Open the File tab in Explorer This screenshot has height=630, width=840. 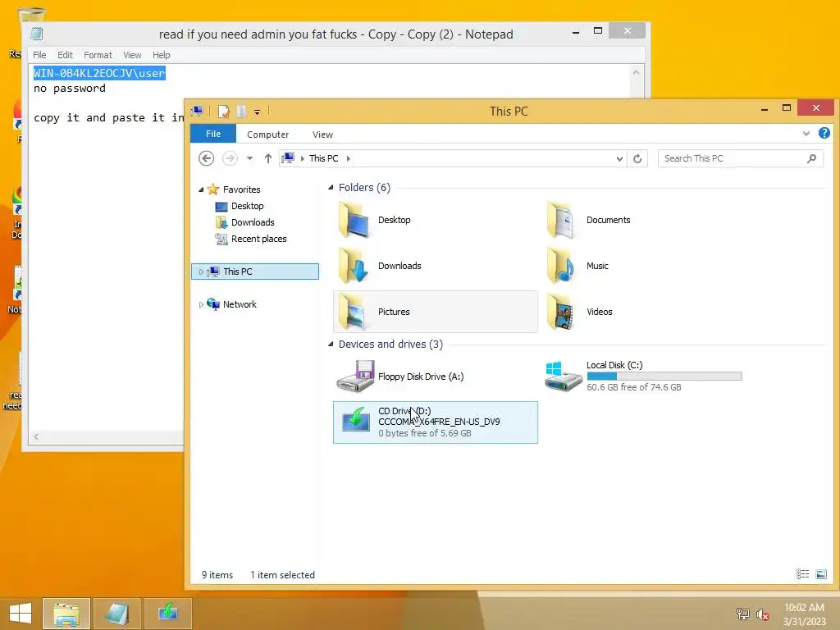[213, 134]
